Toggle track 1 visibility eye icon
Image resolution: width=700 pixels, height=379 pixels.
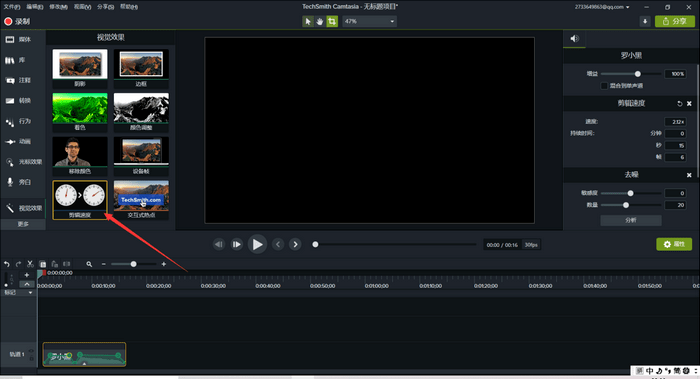tap(31, 351)
